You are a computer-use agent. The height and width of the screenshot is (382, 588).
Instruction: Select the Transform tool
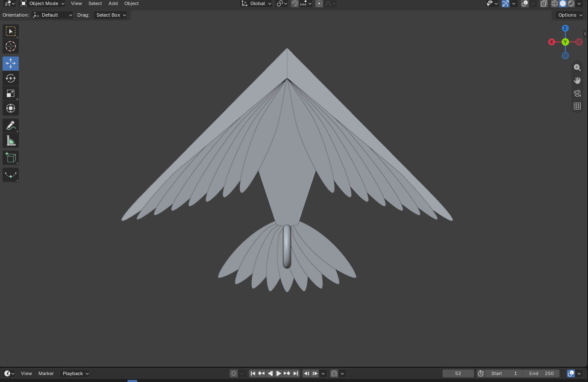[11, 108]
